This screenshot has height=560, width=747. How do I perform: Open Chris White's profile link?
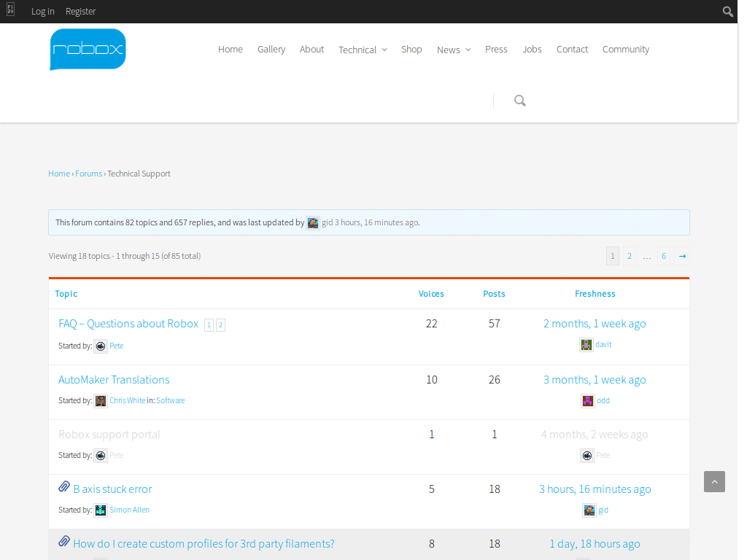tap(127, 401)
